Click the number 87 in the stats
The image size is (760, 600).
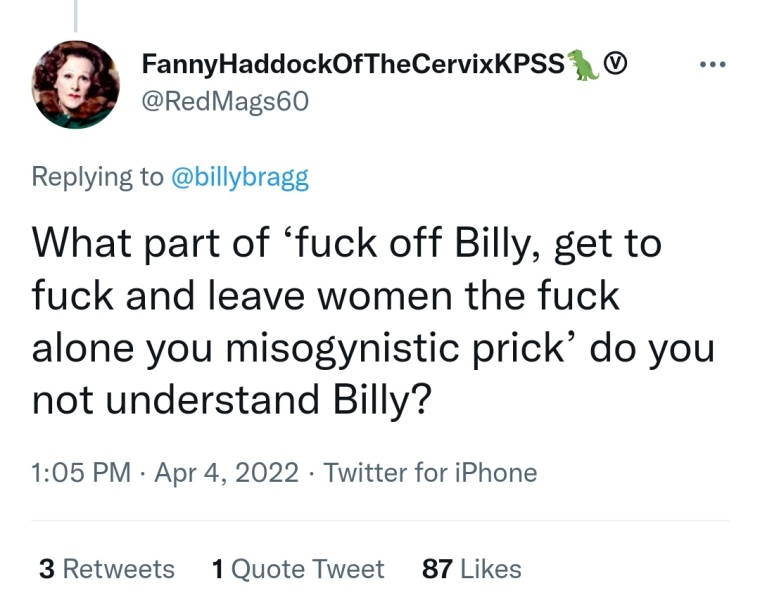[x=437, y=569]
